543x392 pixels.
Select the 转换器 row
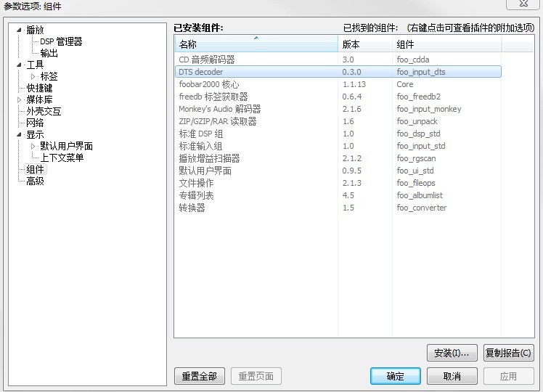pyautogui.click(x=338, y=208)
